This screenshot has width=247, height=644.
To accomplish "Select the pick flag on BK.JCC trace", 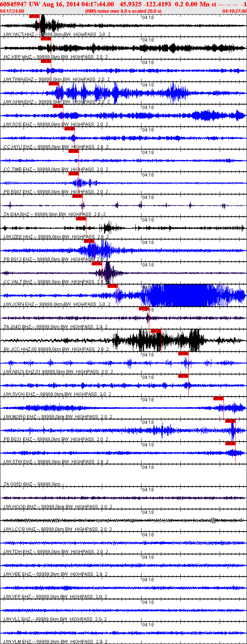I will tap(156, 331).
